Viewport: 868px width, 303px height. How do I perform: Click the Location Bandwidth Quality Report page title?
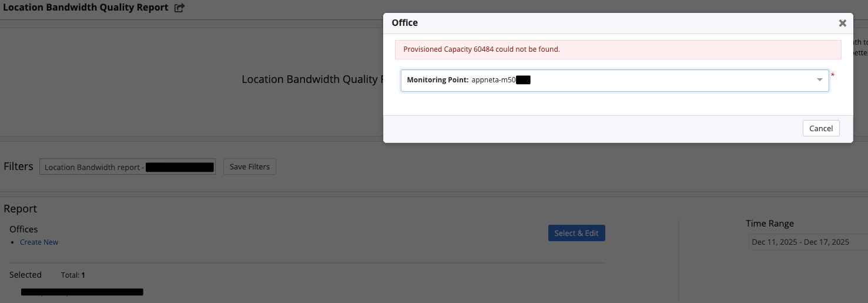tap(86, 8)
